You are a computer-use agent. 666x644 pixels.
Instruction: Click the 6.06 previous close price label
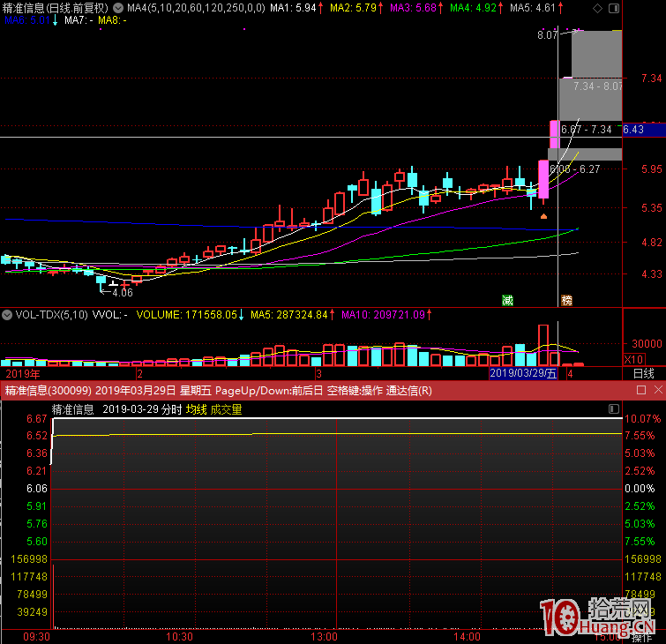37,489
